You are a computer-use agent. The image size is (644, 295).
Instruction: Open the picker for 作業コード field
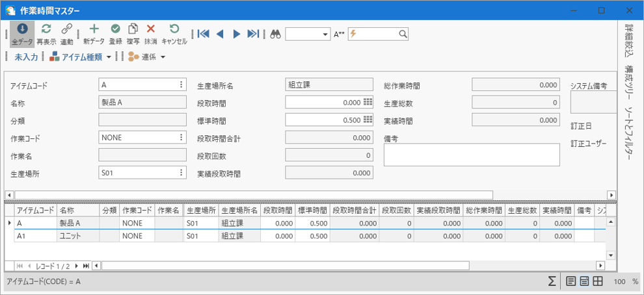click(x=181, y=137)
